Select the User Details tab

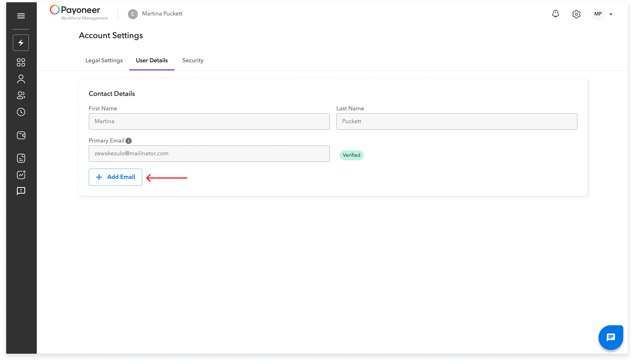click(x=152, y=61)
